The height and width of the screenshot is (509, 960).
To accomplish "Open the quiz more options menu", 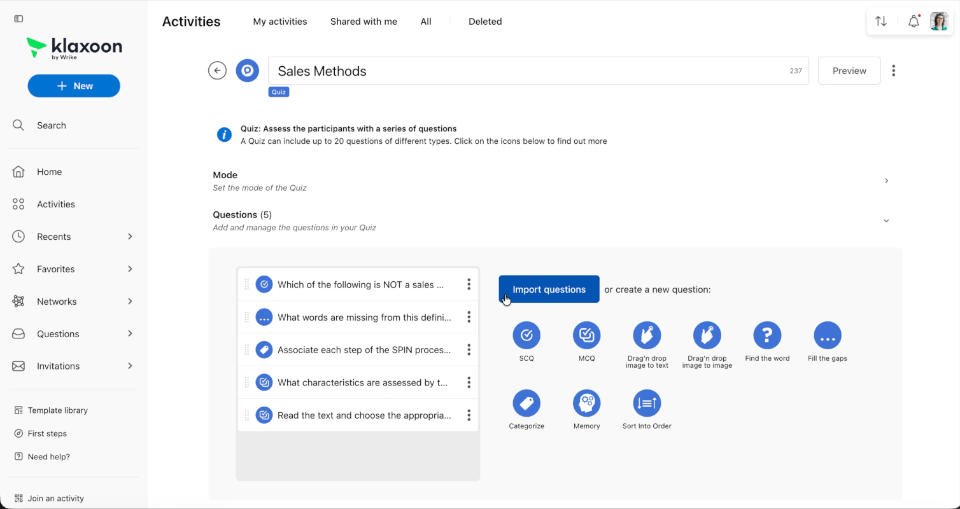I will (893, 70).
